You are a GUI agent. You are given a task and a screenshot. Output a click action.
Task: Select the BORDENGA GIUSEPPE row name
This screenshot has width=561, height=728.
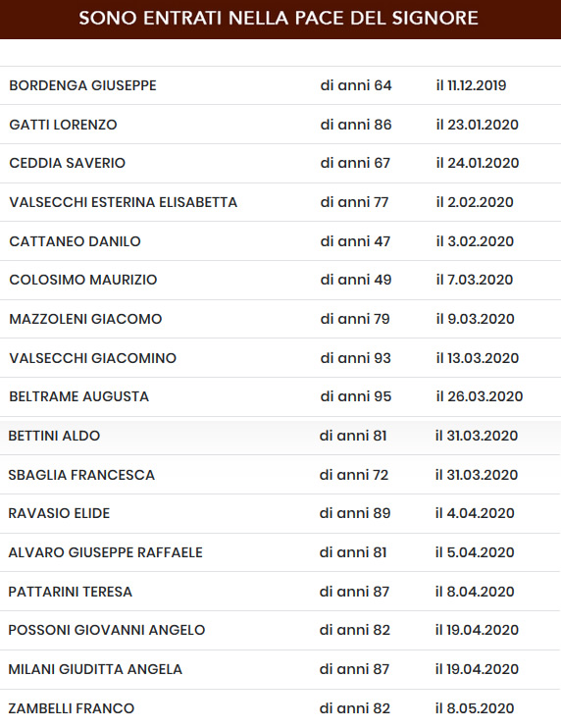point(82,85)
